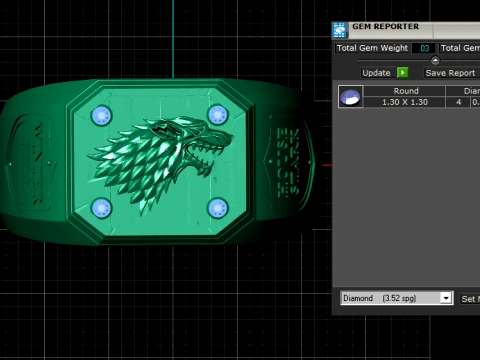Select the 1.30 X 1.30 size cell
Image resolution: width=480 pixels, height=360 pixels.
coord(405,102)
